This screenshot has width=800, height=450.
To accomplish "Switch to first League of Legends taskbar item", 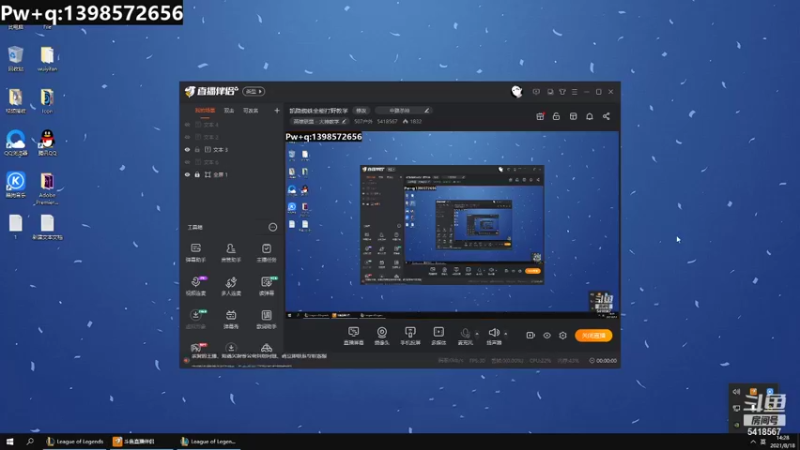I will click(75, 441).
